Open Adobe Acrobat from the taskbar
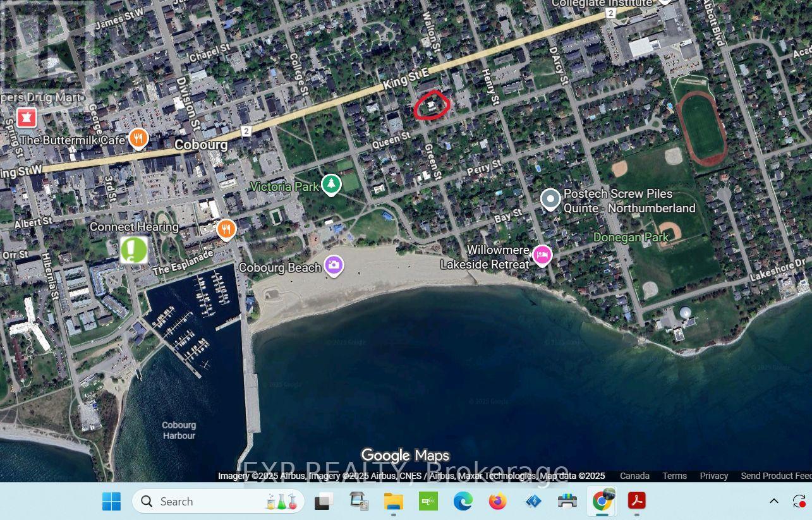Screen dimensions: 812x520 pos(636,501)
